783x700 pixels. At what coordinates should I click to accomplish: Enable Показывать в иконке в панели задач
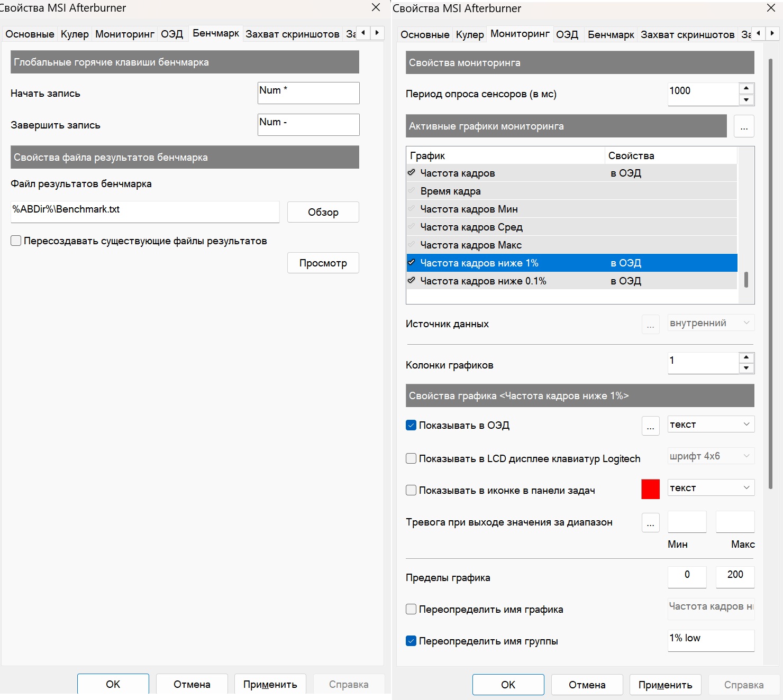pyautogui.click(x=411, y=490)
